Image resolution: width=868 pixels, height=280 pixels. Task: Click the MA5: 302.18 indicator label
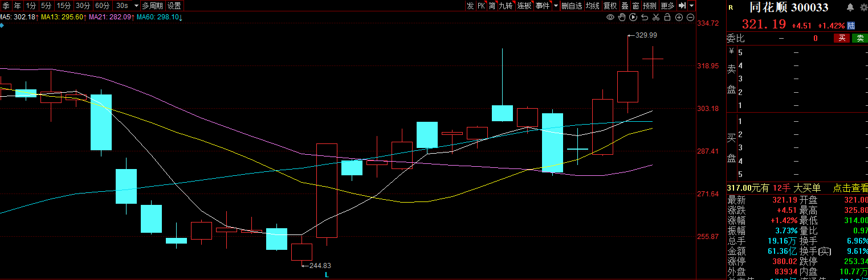pos(18,18)
